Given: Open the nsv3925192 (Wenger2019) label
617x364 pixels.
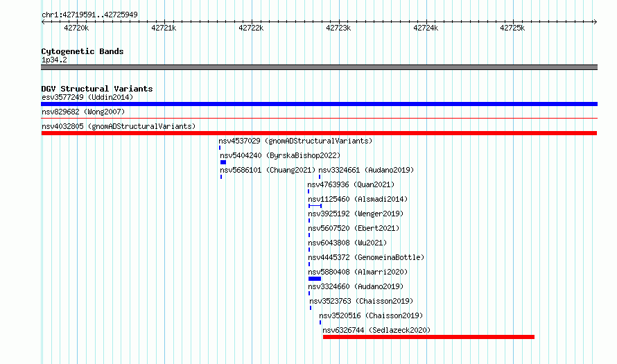Looking at the screenshot, I should point(356,214).
